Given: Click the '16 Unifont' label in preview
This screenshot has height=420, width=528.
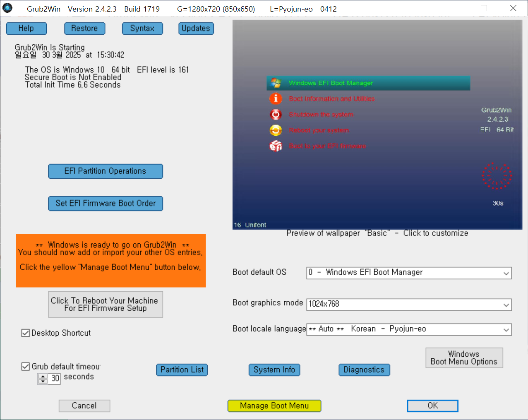Looking at the screenshot, I should pos(250,225).
